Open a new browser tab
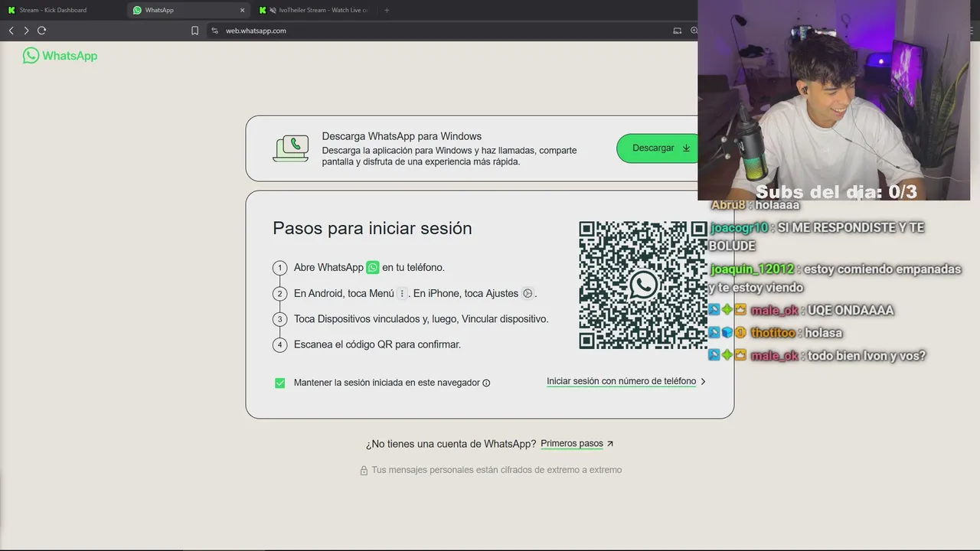The height and width of the screenshot is (551, 980). tap(387, 10)
